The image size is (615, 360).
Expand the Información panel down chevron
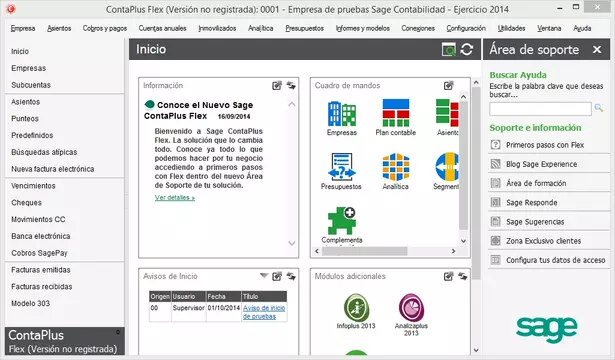coord(291,243)
